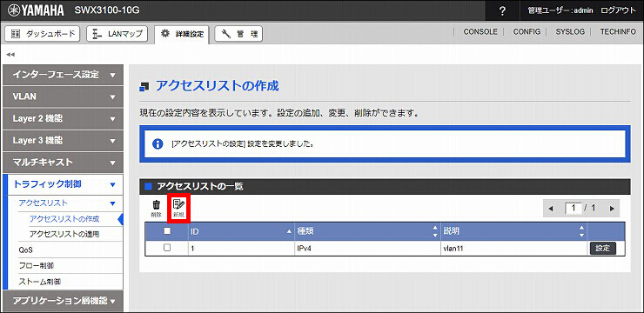The width and height of the screenshot is (644, 313).
Task: Click the Yamaha logo
Action: 37,10
